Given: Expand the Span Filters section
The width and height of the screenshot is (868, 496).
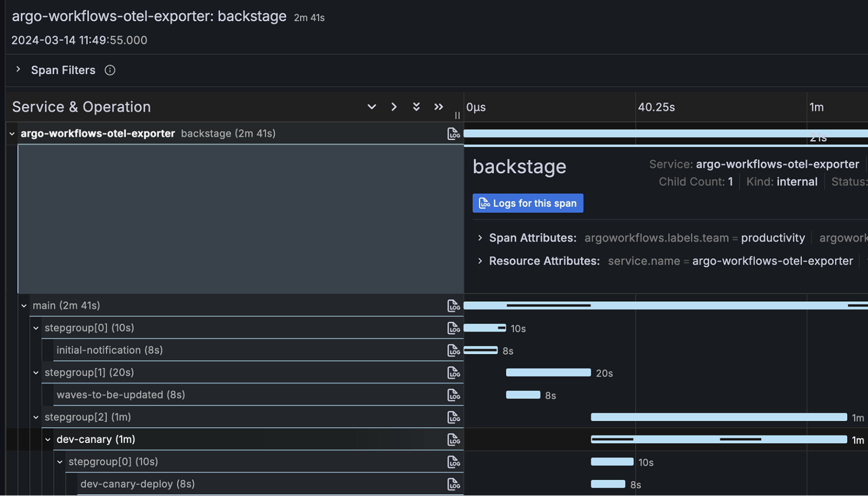Looking at the screenshot, I should click(18, 70).
